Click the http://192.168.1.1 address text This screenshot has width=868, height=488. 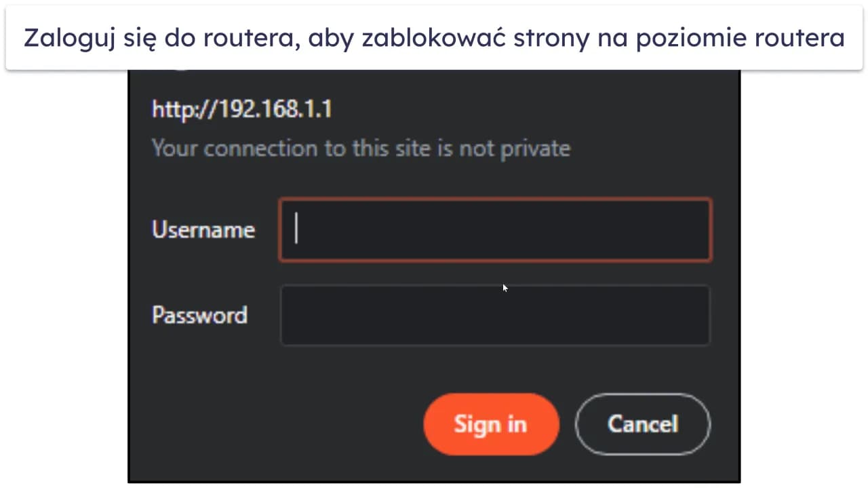[242, 109]
